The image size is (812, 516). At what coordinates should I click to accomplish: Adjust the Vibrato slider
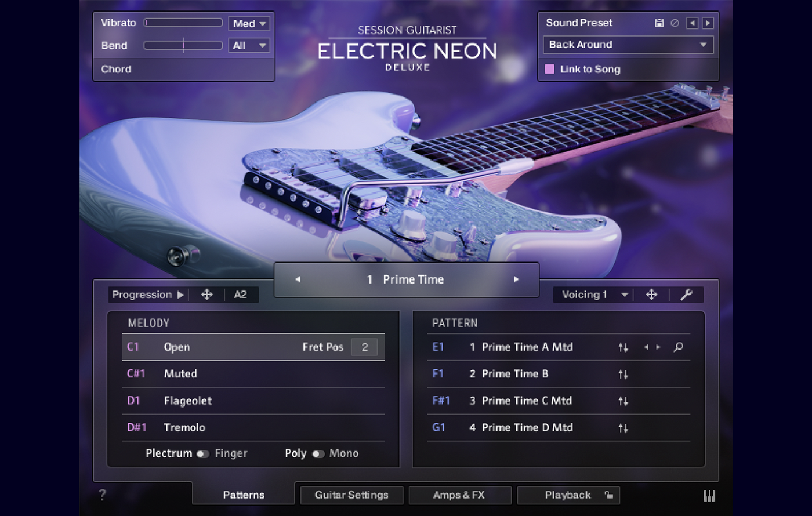coord(183,23)
